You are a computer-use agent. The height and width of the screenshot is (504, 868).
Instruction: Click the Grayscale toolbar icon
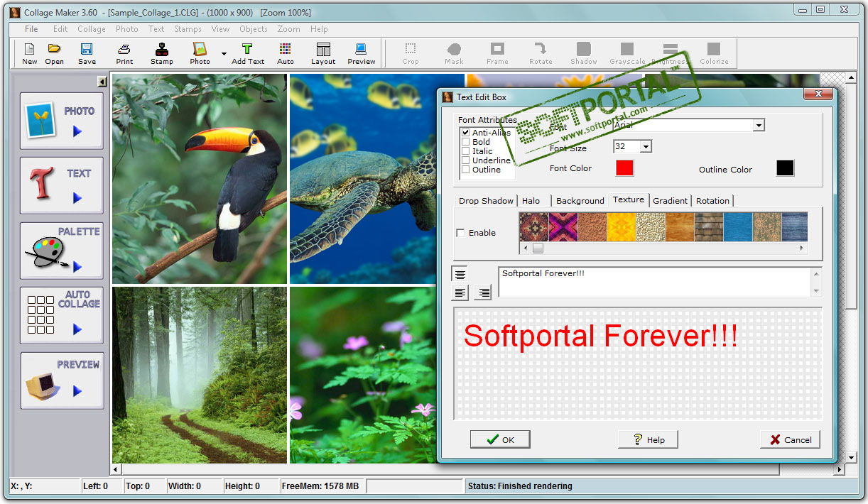point(627,53)
